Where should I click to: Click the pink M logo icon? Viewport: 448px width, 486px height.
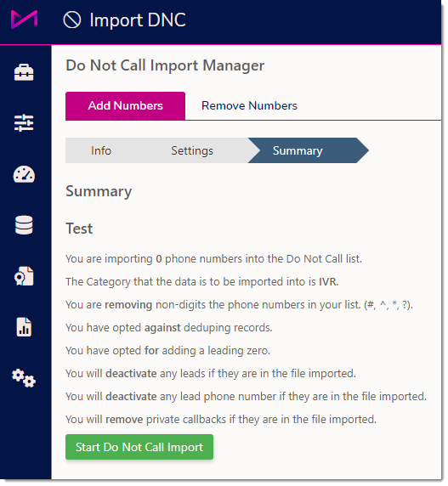[x=24, y=20]
